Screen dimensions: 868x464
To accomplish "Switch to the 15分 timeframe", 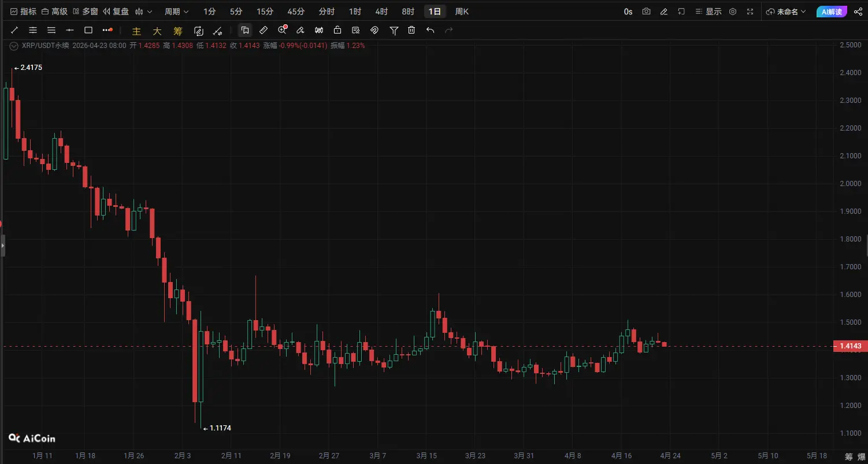I will [265, 12].
